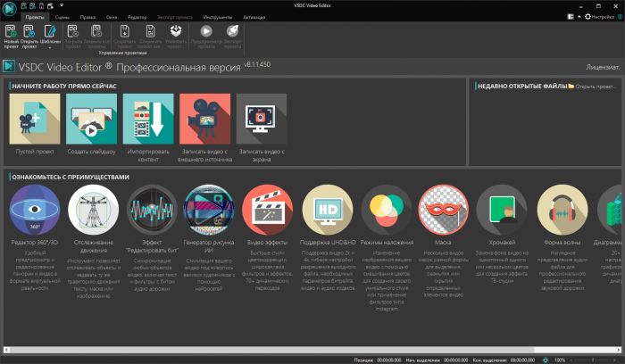Click the Сохранить проект как icon

(150, 31)
